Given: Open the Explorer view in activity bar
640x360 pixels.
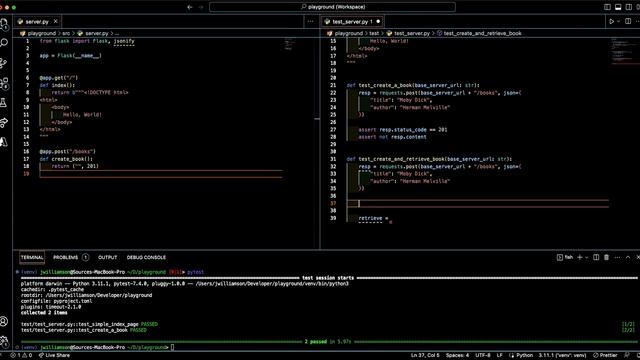Looking at the screenshot, I should pos(4,24).
